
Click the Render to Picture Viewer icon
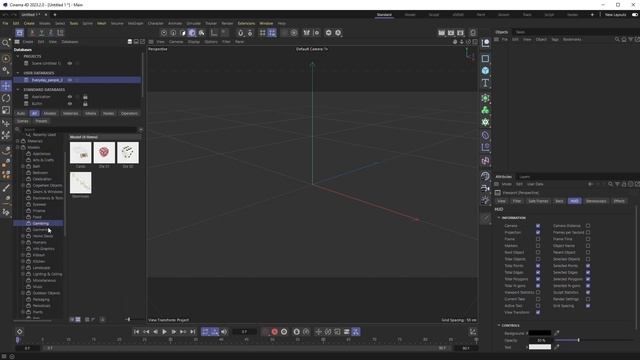coord(451,33)
